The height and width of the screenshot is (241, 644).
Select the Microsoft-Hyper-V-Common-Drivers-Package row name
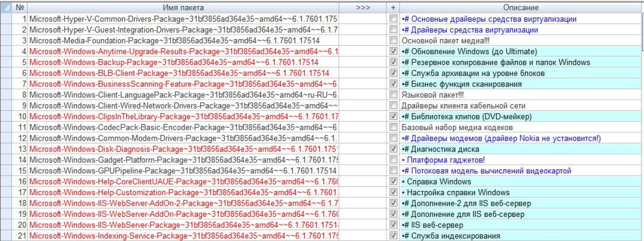point(183,19)
